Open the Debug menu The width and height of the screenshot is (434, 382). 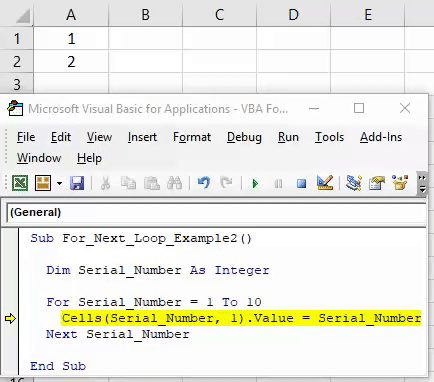coord(244,137)
